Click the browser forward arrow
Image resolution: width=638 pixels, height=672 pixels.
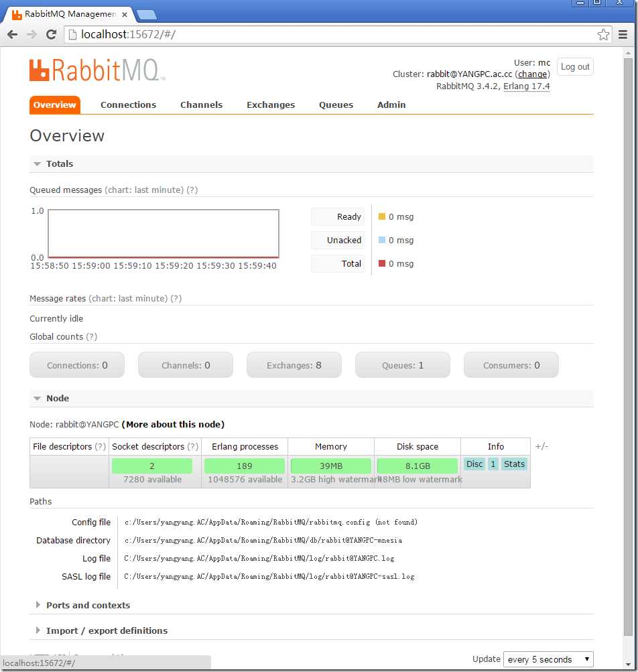click(31, 34)
